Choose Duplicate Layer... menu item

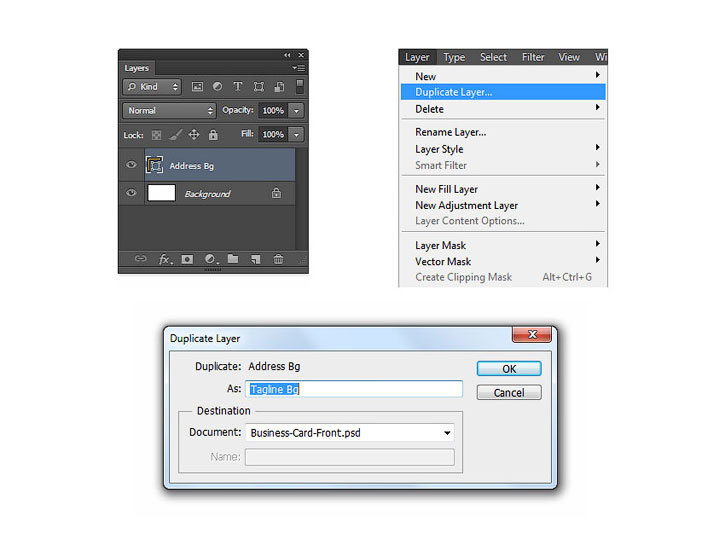pyautogui.click(x=503, y=92)
